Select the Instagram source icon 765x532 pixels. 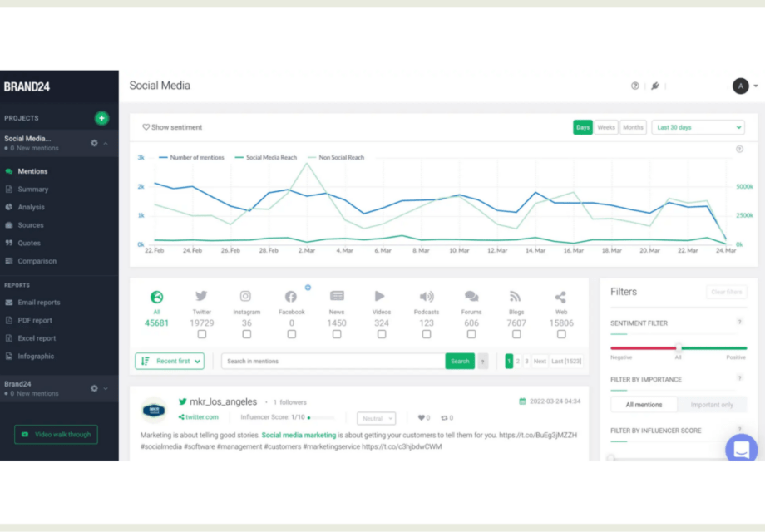click(x=245, y=296)
